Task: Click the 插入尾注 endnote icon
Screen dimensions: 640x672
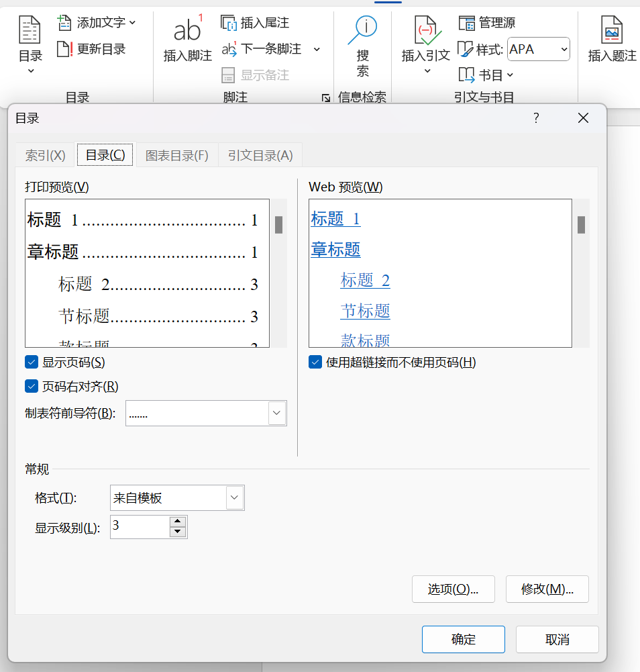Action: coord(229,23)
